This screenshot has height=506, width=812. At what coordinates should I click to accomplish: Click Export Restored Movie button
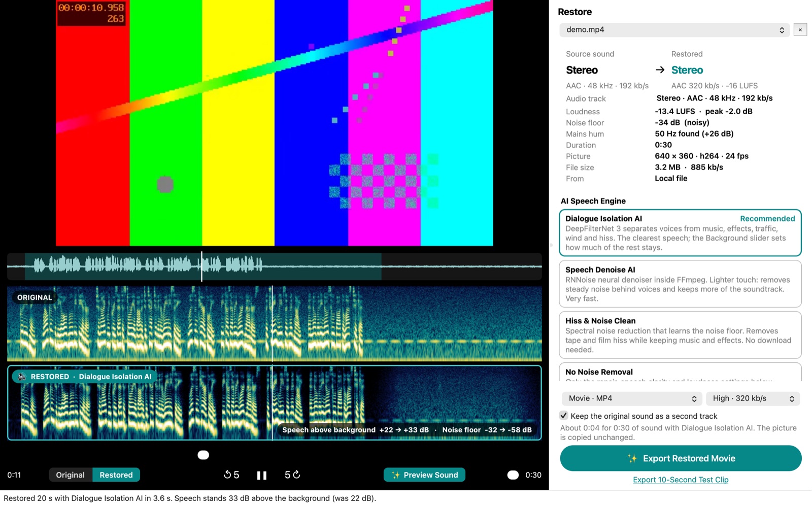(x=681, y=458)
